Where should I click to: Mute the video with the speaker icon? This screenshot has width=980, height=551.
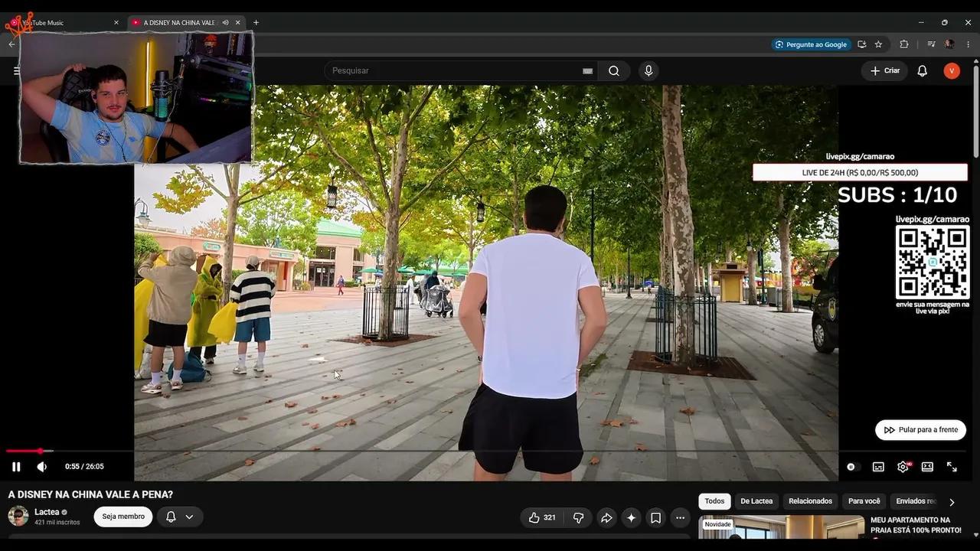click(42, 467)
